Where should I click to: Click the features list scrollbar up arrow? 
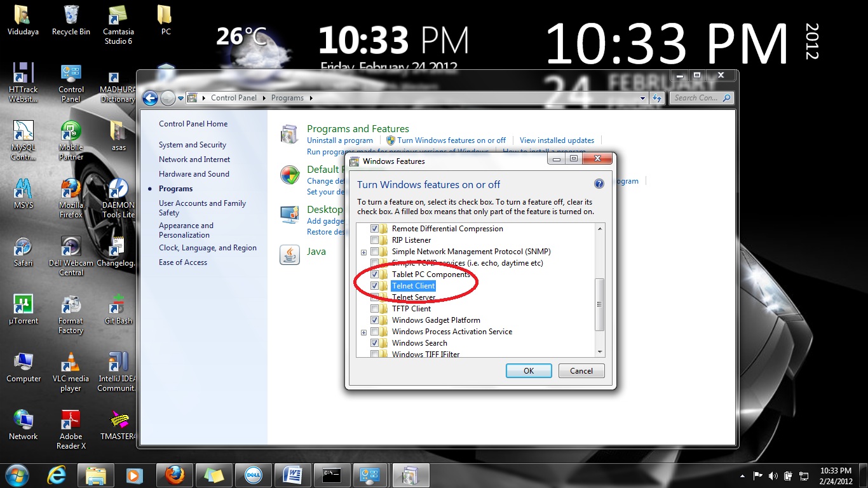pos(599,228)
